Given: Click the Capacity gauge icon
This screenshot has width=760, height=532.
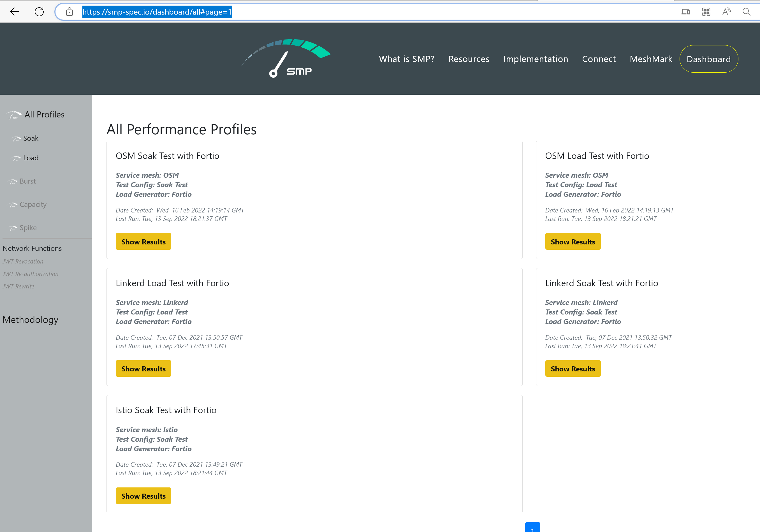Looking at the screenshot, I should pyautogui.click(x=13, y=205).
